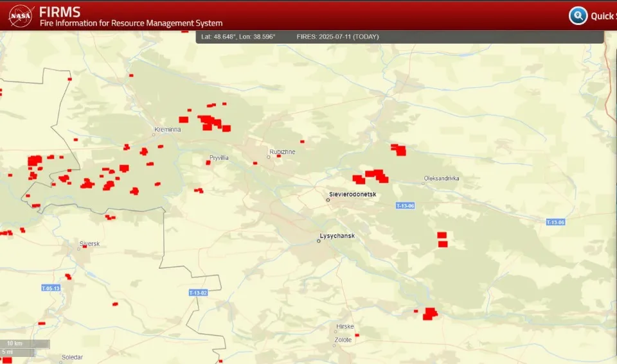Click the Lat/Lon coordinates readout
Screen dimensions: 617x364
[x=238, y=37]
